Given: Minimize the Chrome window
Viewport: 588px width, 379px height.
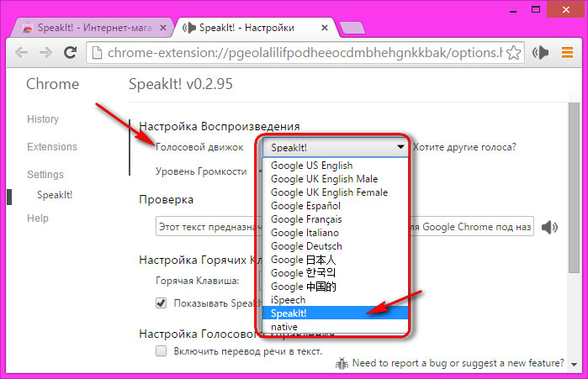Looking at the screenshot, I should coord(513,10).
